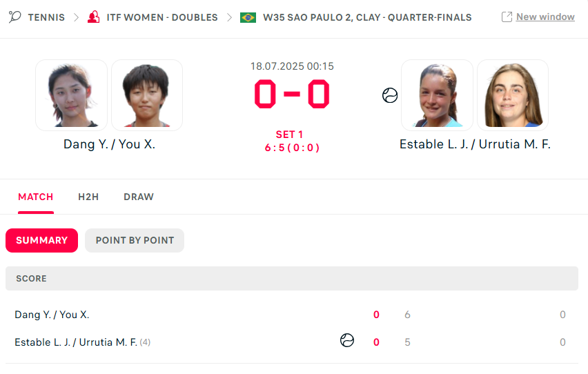The width and height of the screenshot is (588, 374).
Task: Switch to the DRAW tab
Action: [x=139, y=197]
